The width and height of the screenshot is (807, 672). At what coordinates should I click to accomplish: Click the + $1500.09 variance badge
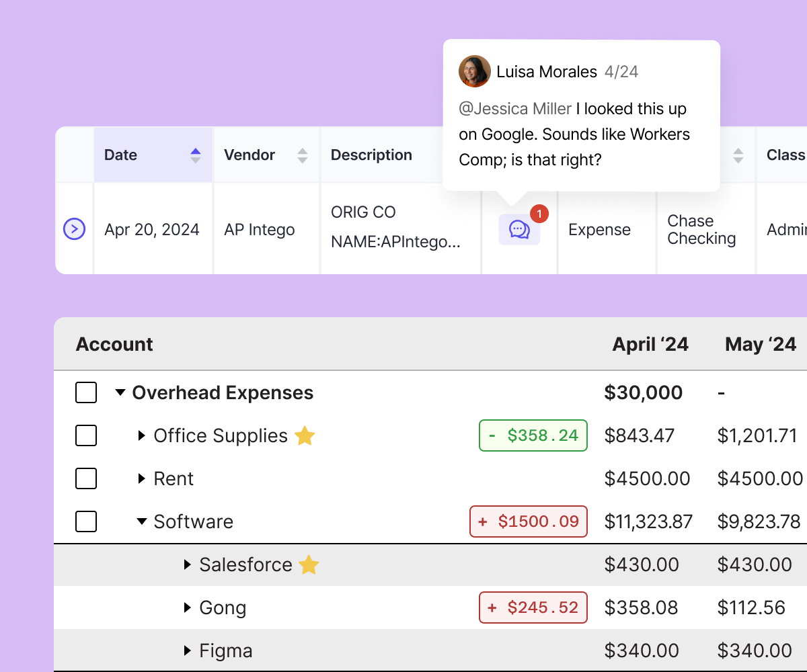click(x=529, y=521)
